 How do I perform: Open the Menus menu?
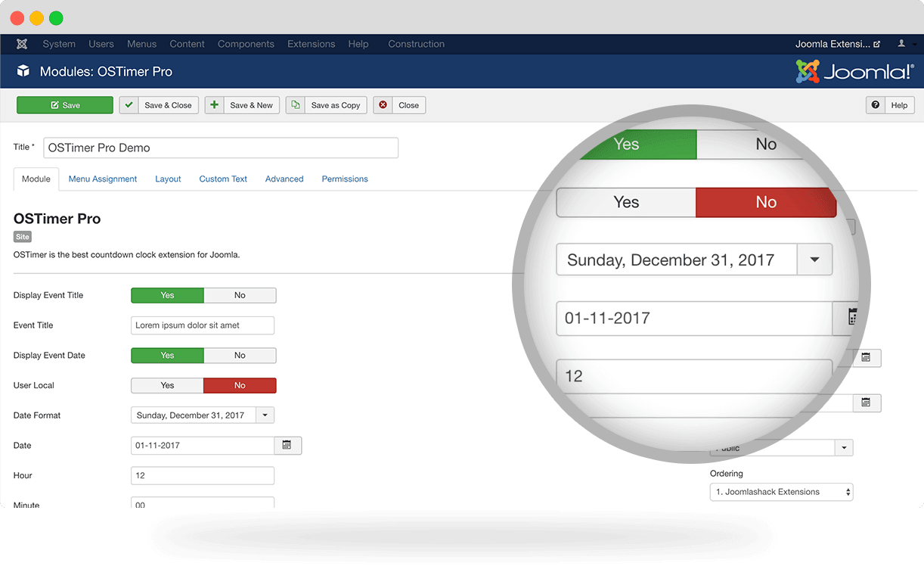click(x=141, y=44)
